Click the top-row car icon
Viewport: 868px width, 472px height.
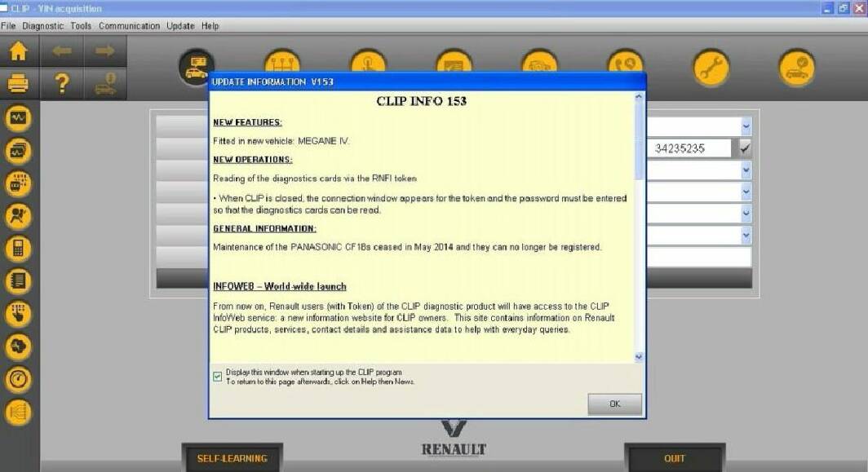click(x=540, y=62)
